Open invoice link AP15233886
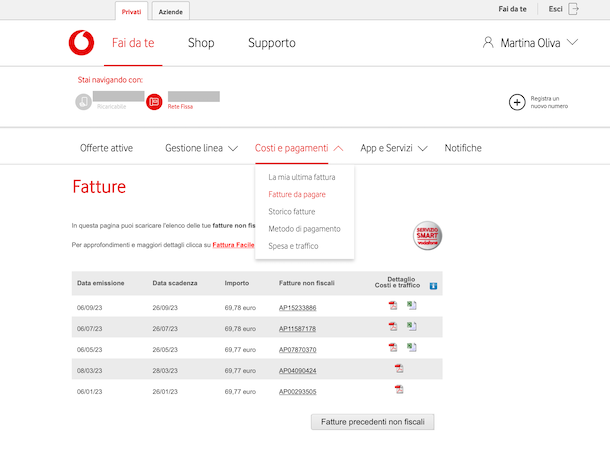Viewport: 610px width, 459px height. point(297,308)
